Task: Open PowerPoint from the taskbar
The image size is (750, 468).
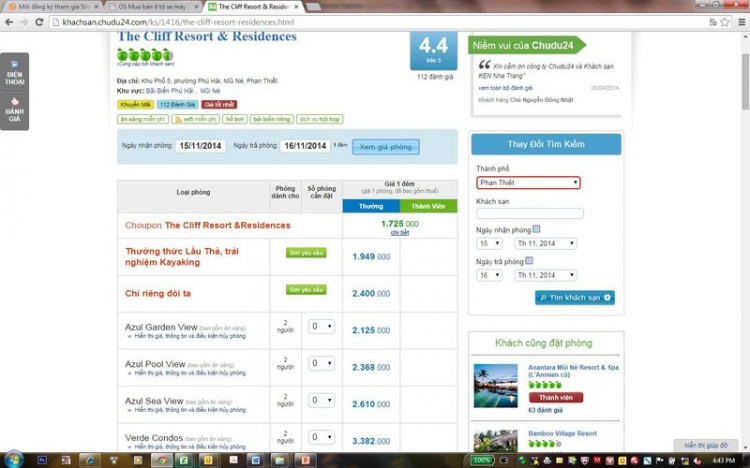Action: click(x=305, y=460)
